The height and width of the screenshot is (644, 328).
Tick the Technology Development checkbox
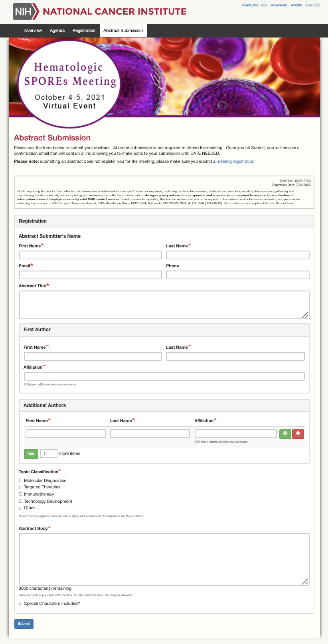coord(21,501)
